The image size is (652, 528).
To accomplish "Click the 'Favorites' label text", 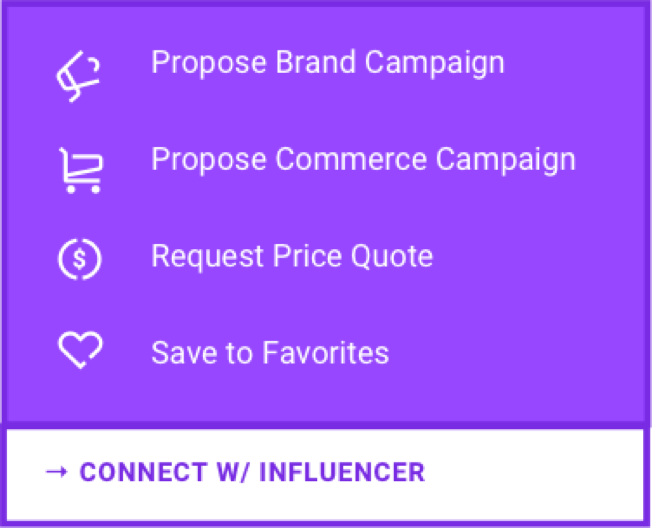I will (326, 353).
